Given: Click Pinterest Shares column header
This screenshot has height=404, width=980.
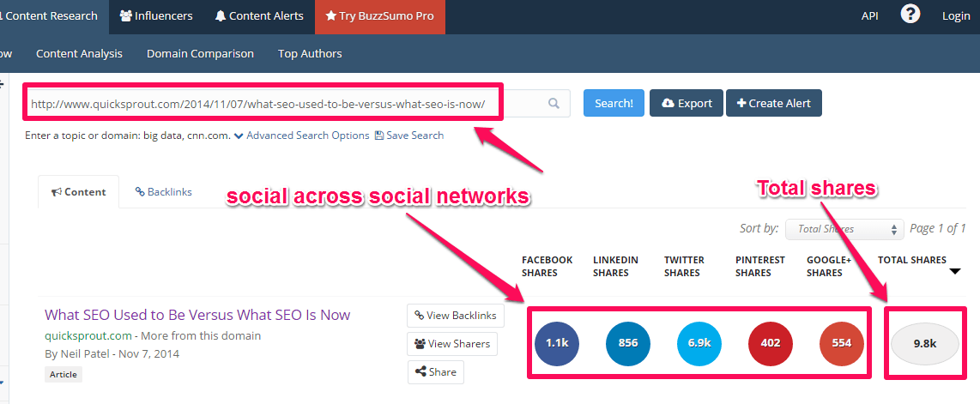Looking at the screenshot, I should coord(760,266).
